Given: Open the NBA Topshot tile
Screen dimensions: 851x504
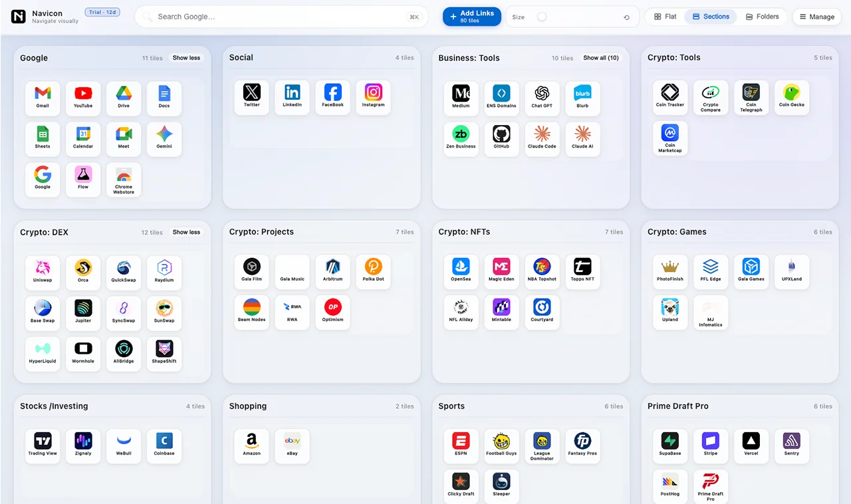Looking at the screenshot, I should [x=542, y=272].
